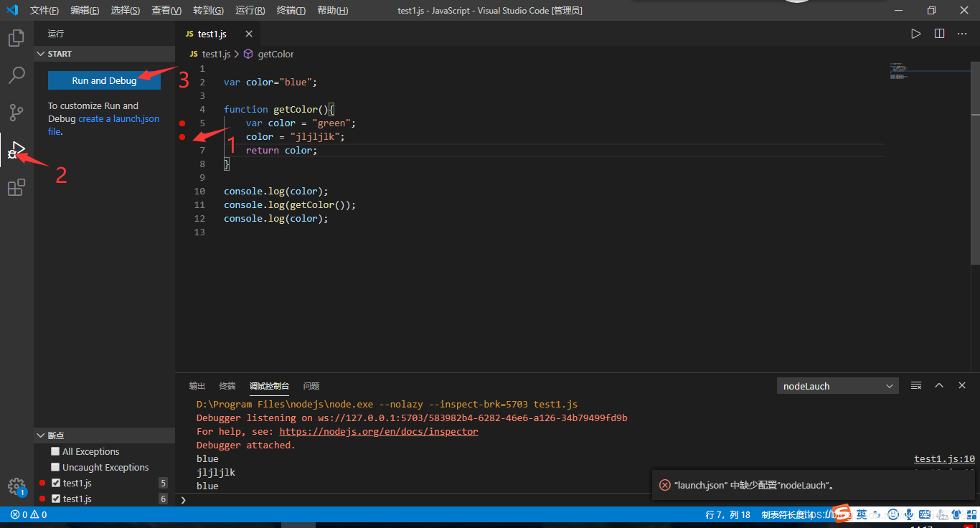Toggle breakpoint dot on line 5 gutter
The height and width of the screenshot is (528, 980).
pos(182,123)
